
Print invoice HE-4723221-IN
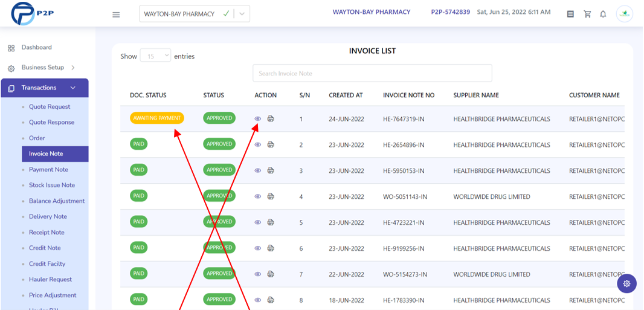point(271,222)
